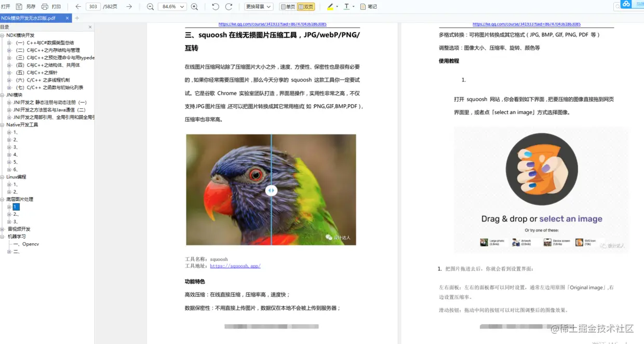Select the text underline T tool
The width and height of the screenshot is (644, 344).
[346, 7]
